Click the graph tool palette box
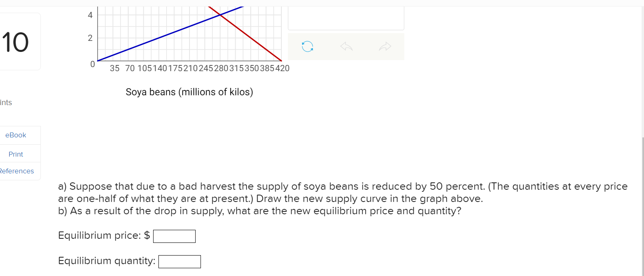Viewport: 644px width, 276px height. click(x=345, y=18)
